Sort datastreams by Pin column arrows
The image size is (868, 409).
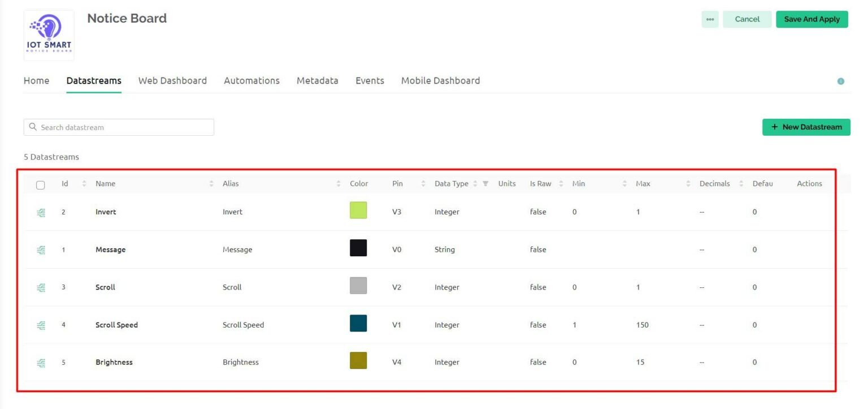[423, 184]
